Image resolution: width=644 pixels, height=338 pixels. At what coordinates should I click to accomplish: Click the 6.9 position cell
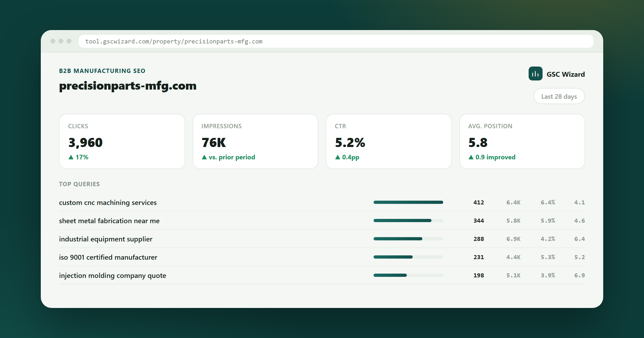580,275
